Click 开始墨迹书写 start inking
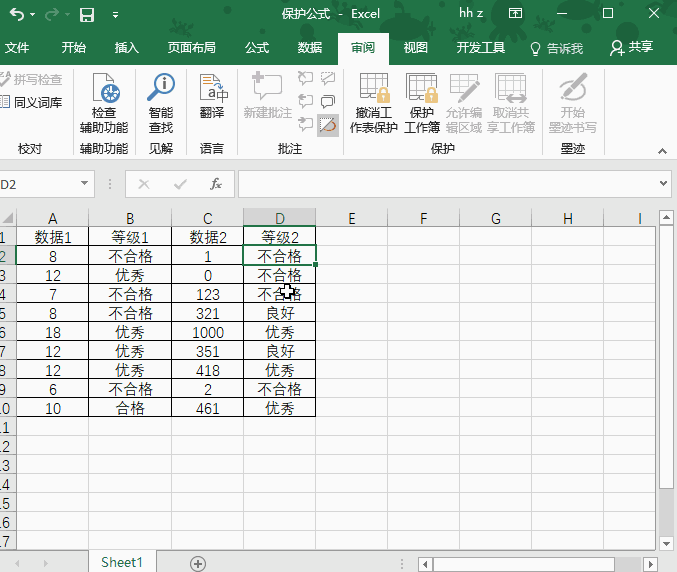 coord(573,104)
